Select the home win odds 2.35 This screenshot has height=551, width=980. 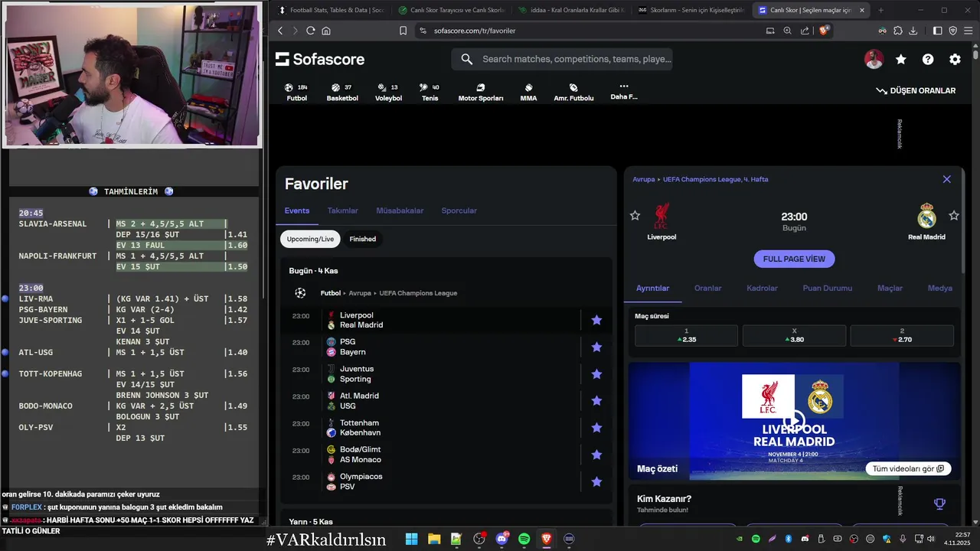click(x=686, y=335)
